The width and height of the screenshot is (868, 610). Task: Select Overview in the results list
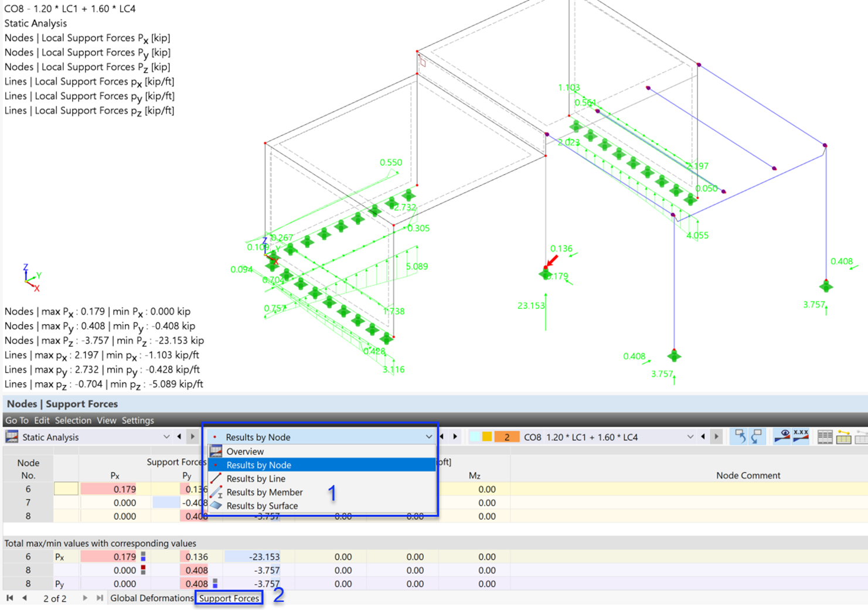245,451
